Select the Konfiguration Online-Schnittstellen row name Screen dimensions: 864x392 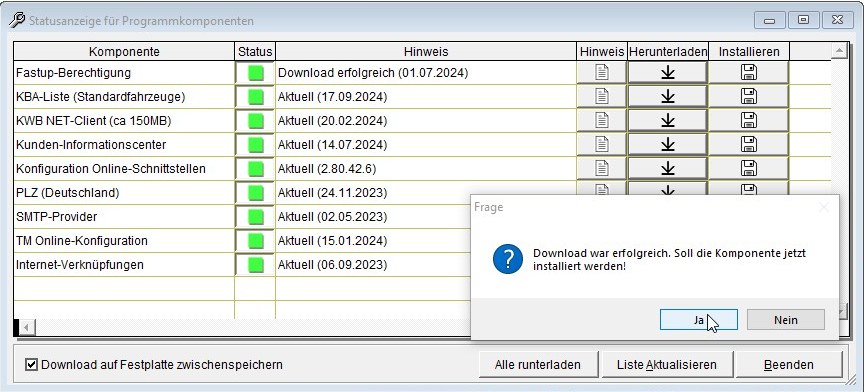click(x=111, y=169)
